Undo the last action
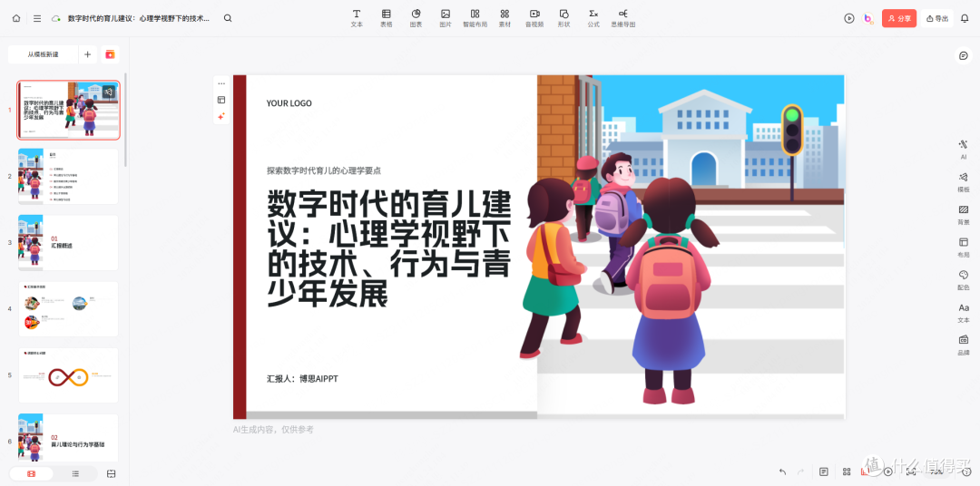The width and height of the screenshot is (980, 486). point(782,471)
